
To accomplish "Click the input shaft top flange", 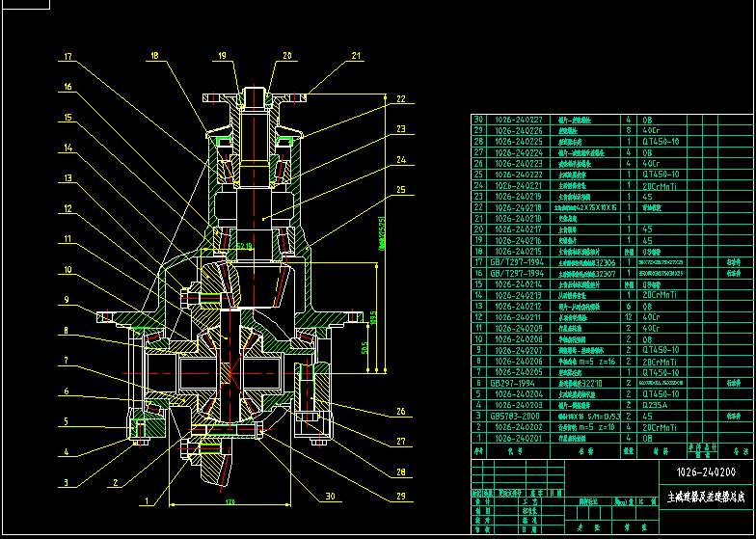I will pyautogui.click(x=254, y=96).
